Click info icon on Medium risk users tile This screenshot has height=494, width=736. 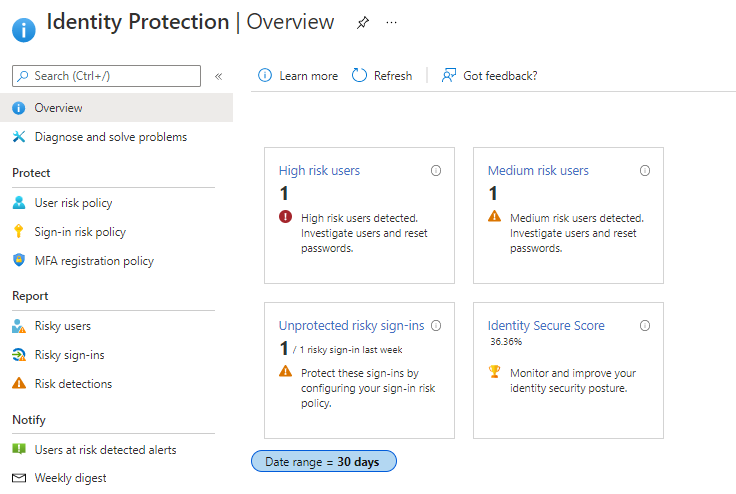645,171
